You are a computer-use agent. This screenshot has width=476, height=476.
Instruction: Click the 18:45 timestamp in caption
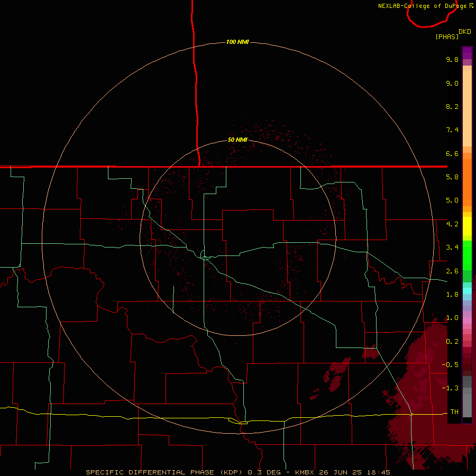tap(378, 472)
